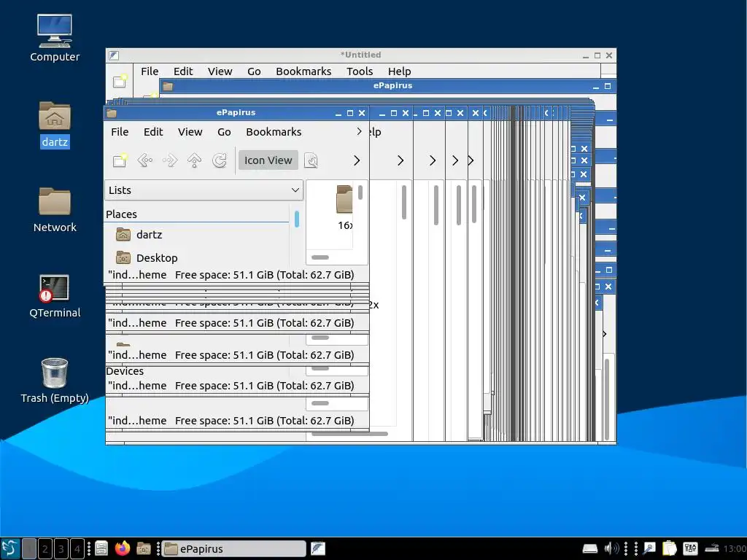This screenshot has height=560, width=747.
Task: Select the Network desktop icon
Action: [x=55, y=209]
